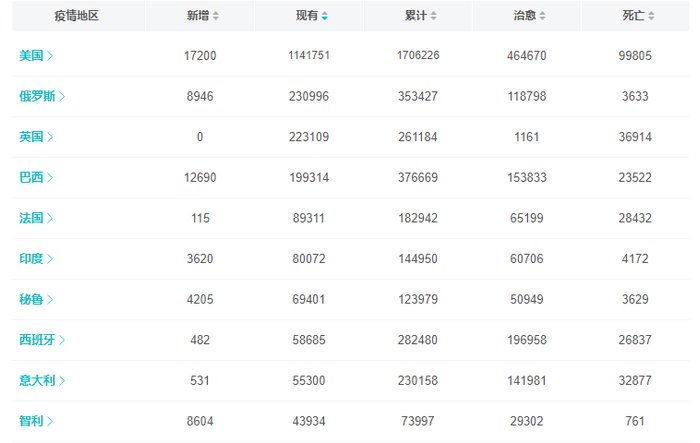The width and height of the screenshot is (700, 443).
Task: Select 印度 new cases value 3620
Action: 200,259
